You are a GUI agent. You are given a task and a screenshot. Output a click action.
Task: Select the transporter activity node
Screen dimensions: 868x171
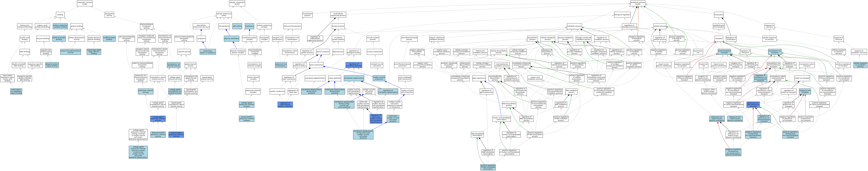[x=109, y=15]
